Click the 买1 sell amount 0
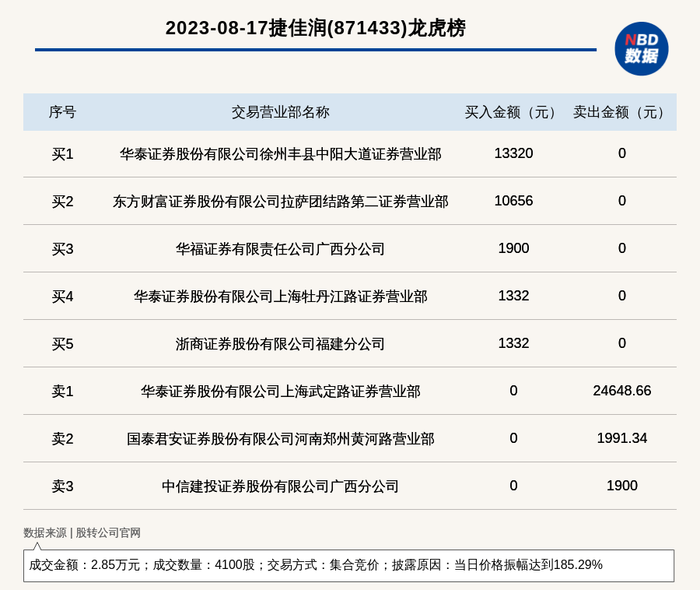The height and width of the screenshot is (590, 700). click(x=622, y=153)
